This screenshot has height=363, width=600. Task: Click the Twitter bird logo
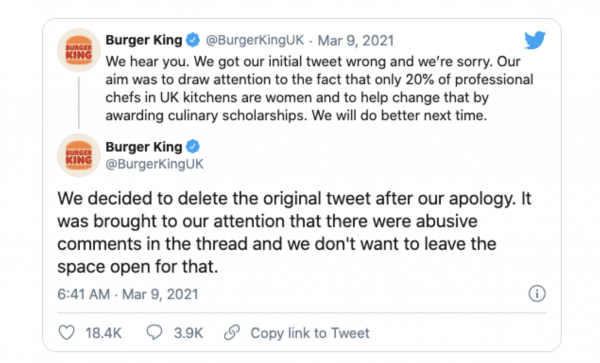pos(535,40)
